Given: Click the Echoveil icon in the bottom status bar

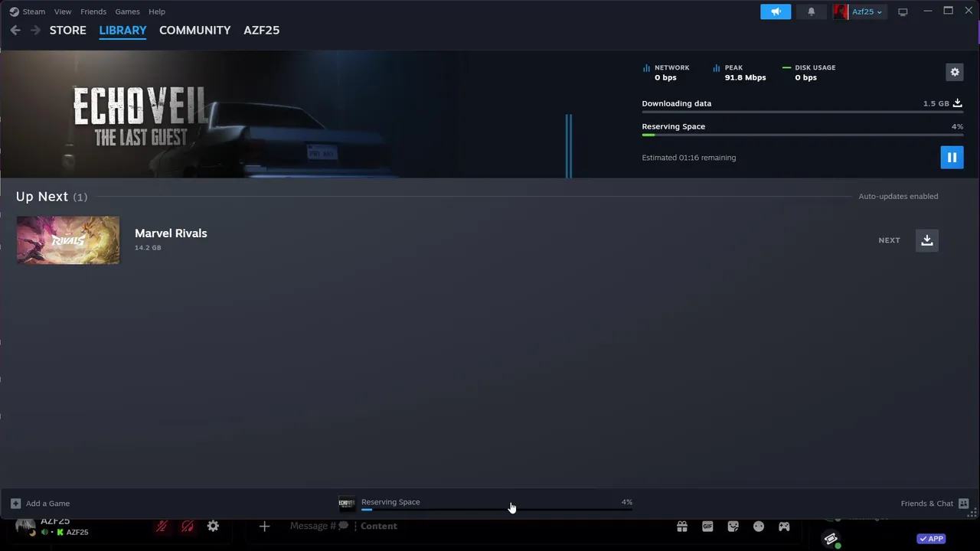Looking at the screenshot, I should coord(347,504).
